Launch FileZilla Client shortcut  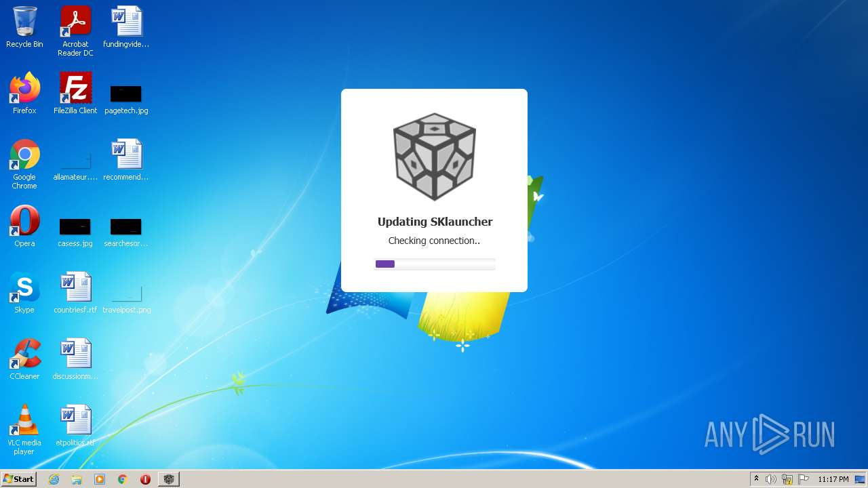[75, 94]
